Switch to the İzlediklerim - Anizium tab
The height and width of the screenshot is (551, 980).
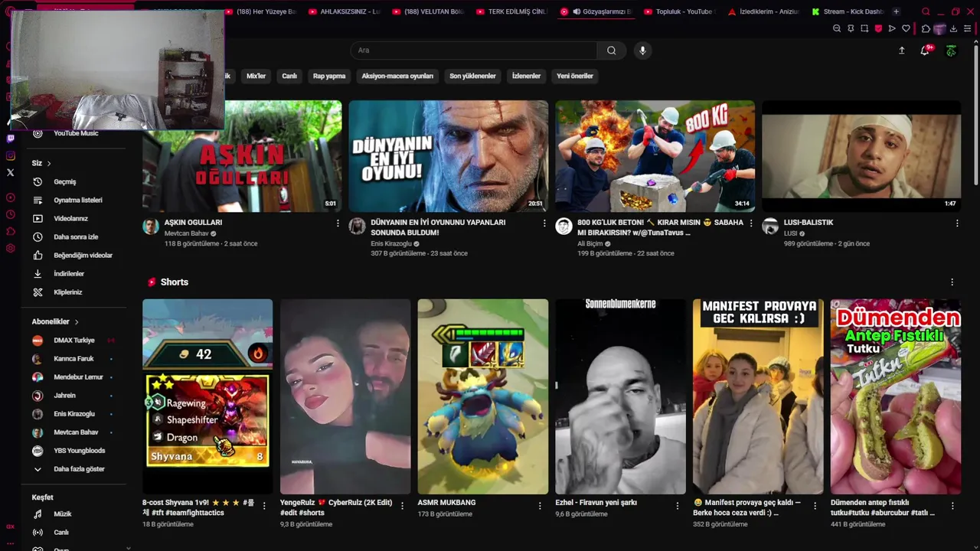763,11
